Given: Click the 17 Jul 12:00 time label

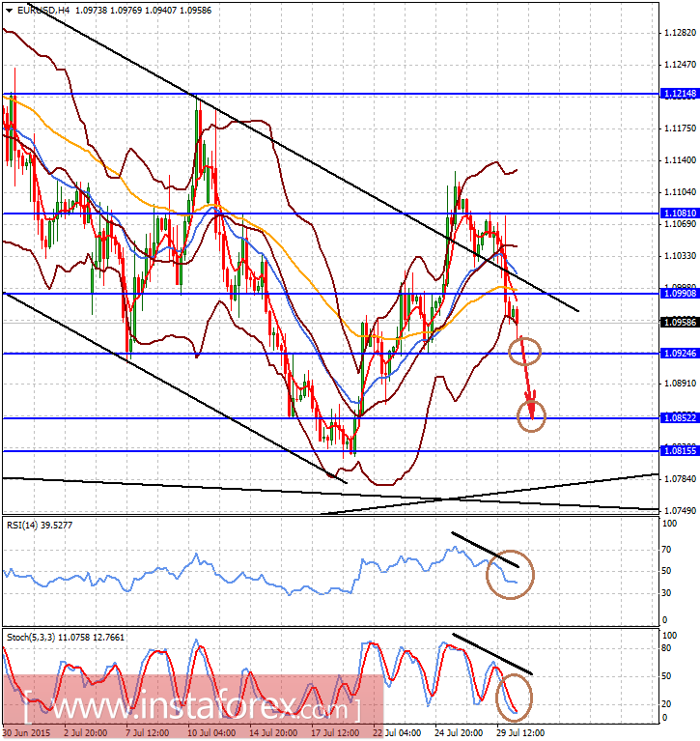Looking at the screenshot, I should (x=335, y=733).
